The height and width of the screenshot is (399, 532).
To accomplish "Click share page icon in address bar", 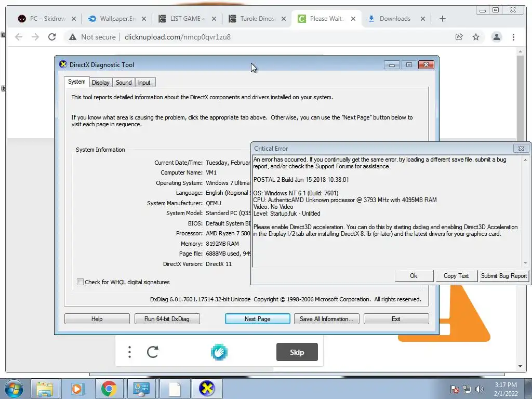I will 459,37.
